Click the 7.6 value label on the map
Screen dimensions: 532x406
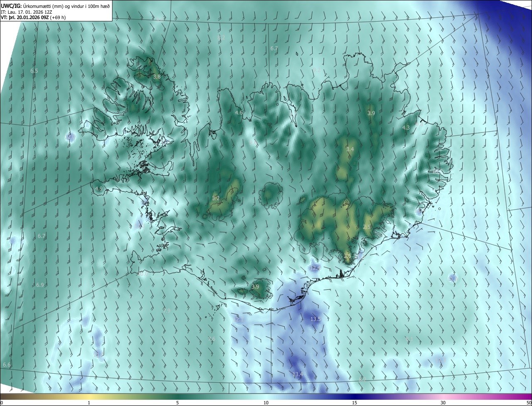pos(212,339)
